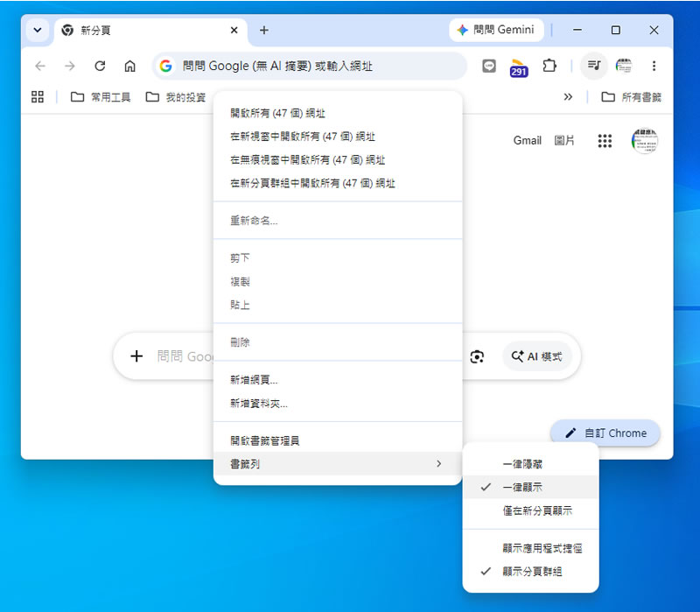Open a new tab with plus button
Screen dimensions: 700x612
pos(264,30)
